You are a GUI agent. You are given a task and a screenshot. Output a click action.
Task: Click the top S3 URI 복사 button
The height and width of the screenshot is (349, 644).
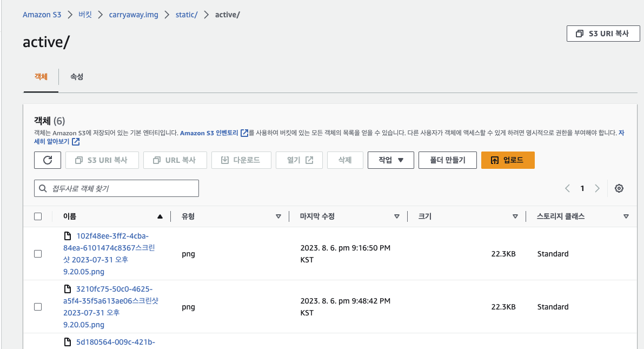pyautogui.click(x=603, y=34)
